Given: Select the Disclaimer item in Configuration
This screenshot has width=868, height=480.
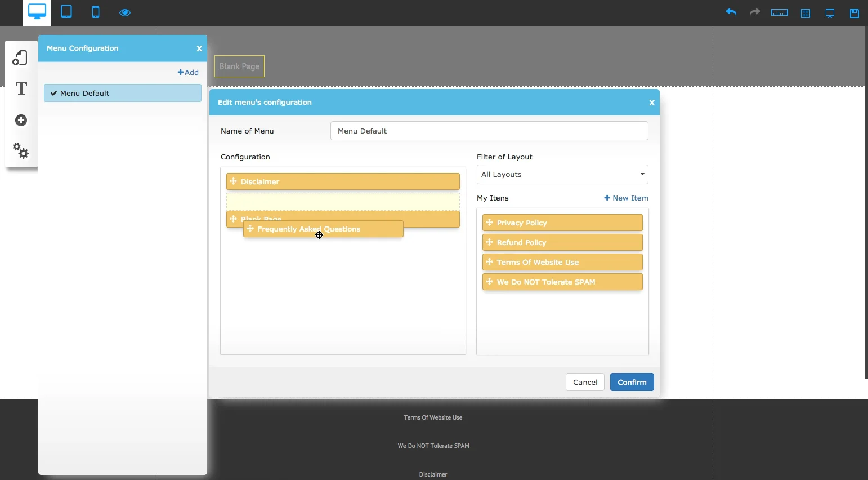Looking at the screenshot, I should pos(343,181).
